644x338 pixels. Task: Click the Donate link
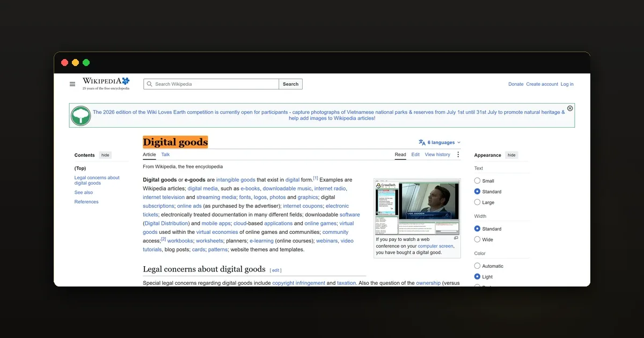point(516,84)
